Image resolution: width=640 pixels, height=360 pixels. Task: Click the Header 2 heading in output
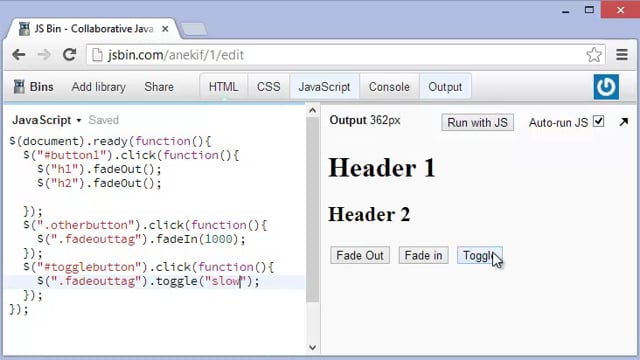coord(369,214)
